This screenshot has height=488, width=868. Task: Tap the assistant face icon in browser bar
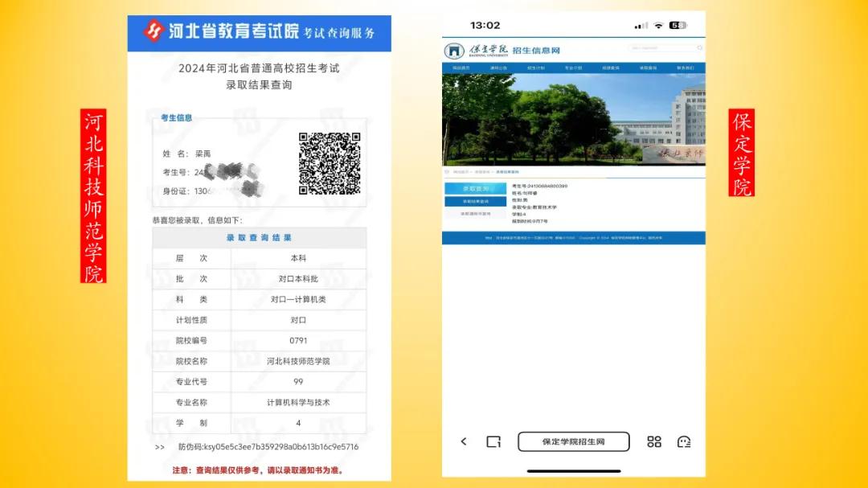point(684,441)
